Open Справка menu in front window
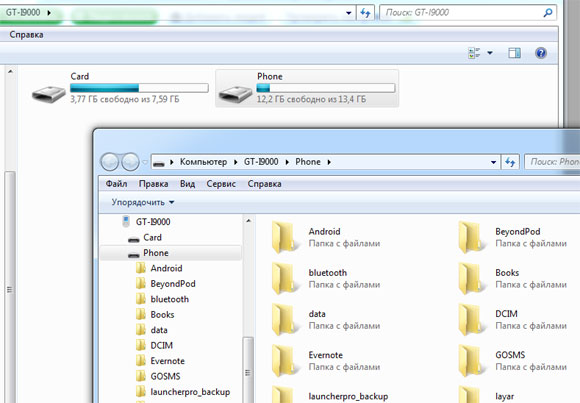Screen dimensions: 580x403 coord(264,184)
